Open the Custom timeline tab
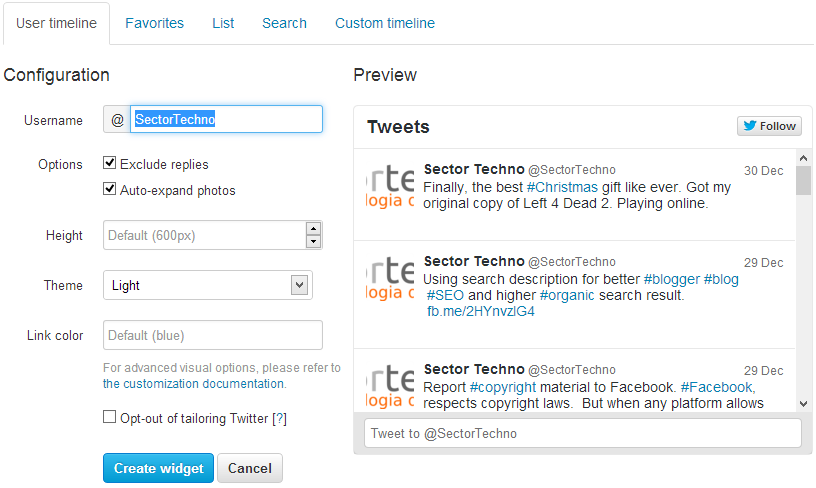 tap(385, 23)
